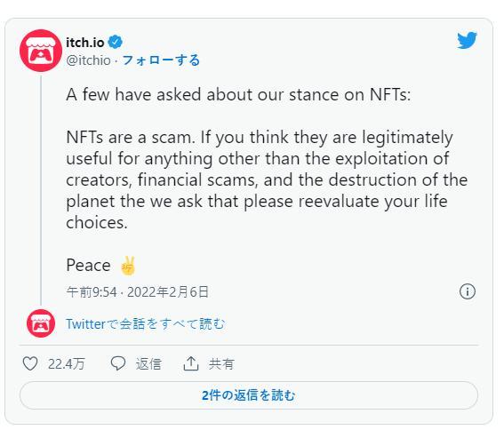The width and height of the screenshot is (504, 438).
Task: Click the info circle icon
Action: point(467,291)
